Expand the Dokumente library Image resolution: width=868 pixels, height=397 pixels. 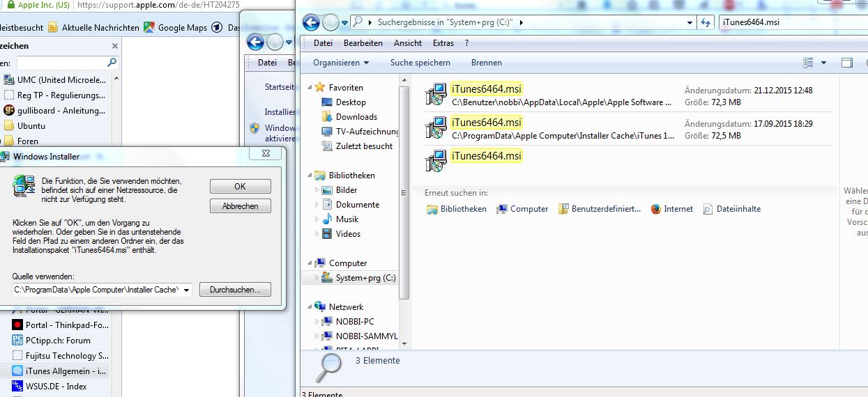pos(317,205)
